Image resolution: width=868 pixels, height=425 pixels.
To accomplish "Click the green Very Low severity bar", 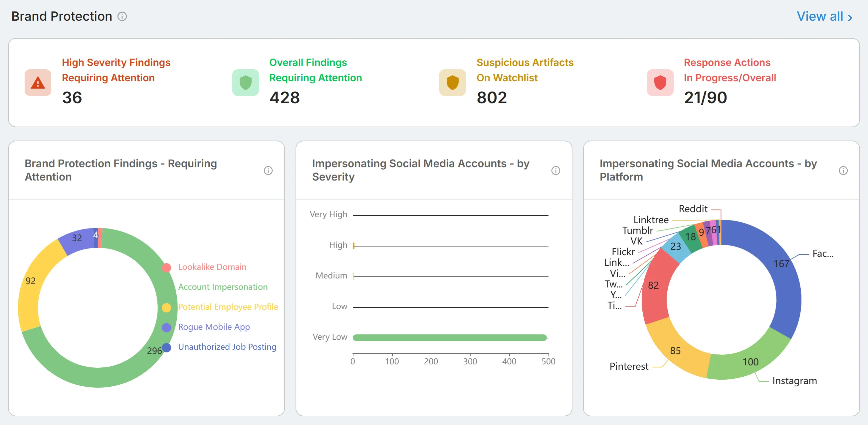I will [x=450, y=337].
